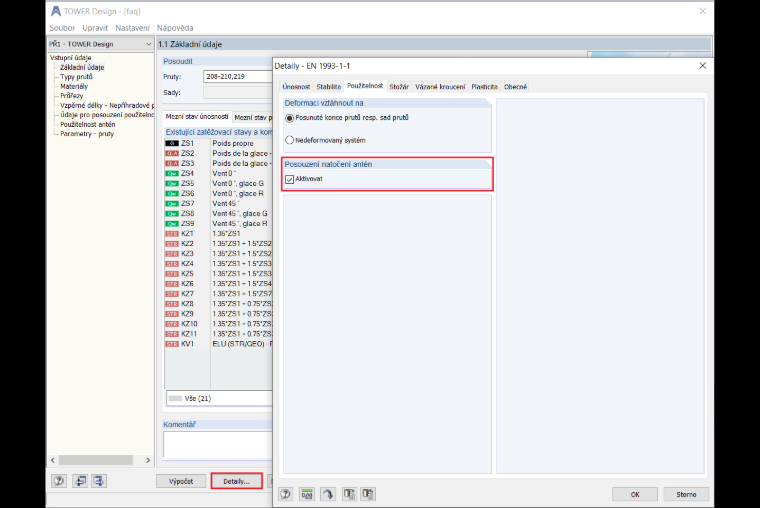Viewport: 760px width, 508px height.
Task: Switch to the Použitelnost tab
Action: 365,86
